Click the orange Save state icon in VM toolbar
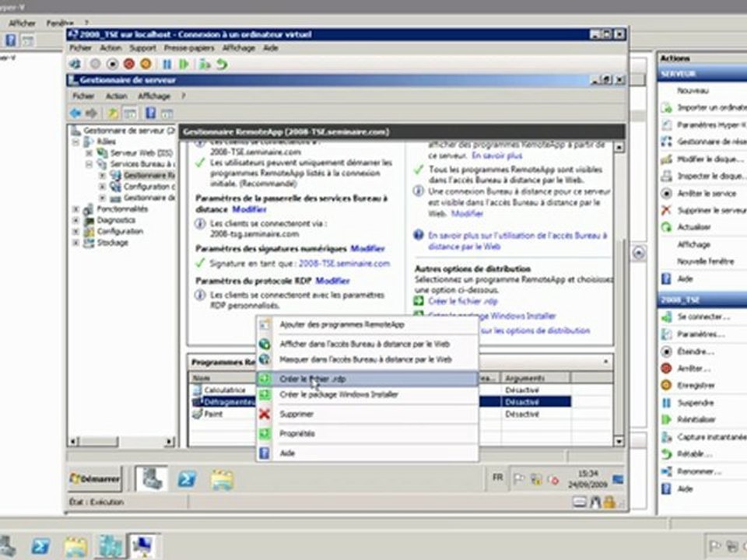747x560 pixels. (146, 64)
